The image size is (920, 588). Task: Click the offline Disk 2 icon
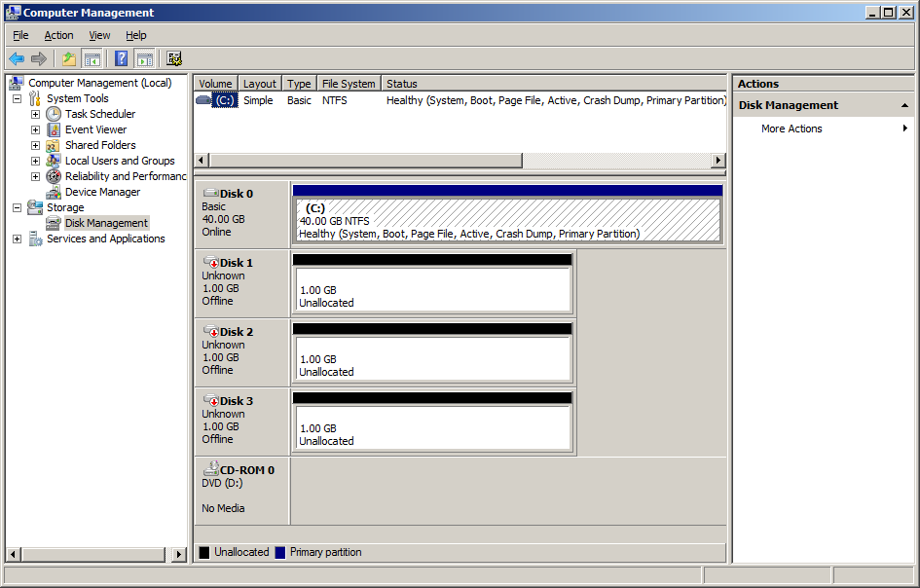211,332
